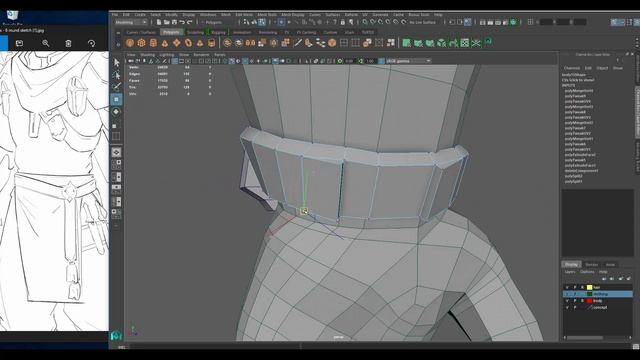Viewport: 640px width, 360px height.
Task: Click the green color swatch of the clothing layer
Action: coord(589,294)
